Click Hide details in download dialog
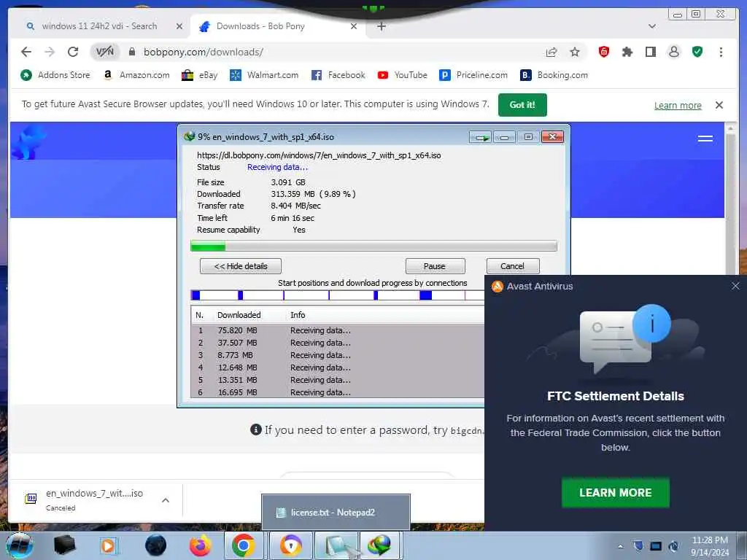The image size is (747, 560). point(241,266)
